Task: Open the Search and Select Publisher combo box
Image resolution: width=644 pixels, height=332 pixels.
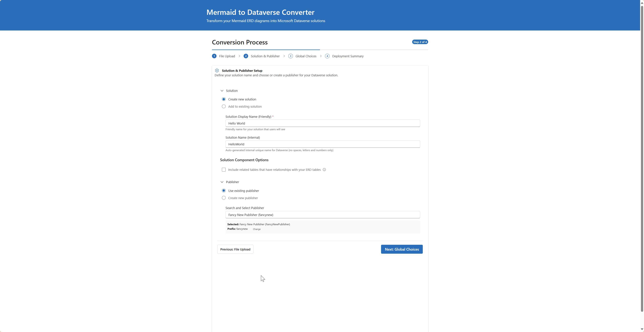Action: coord(323,215)
